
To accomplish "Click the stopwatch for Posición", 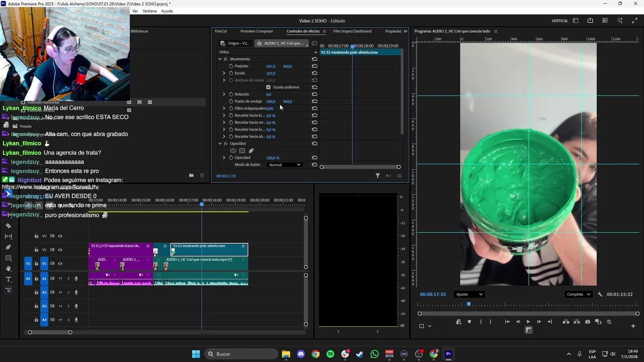I will point(231,66).
